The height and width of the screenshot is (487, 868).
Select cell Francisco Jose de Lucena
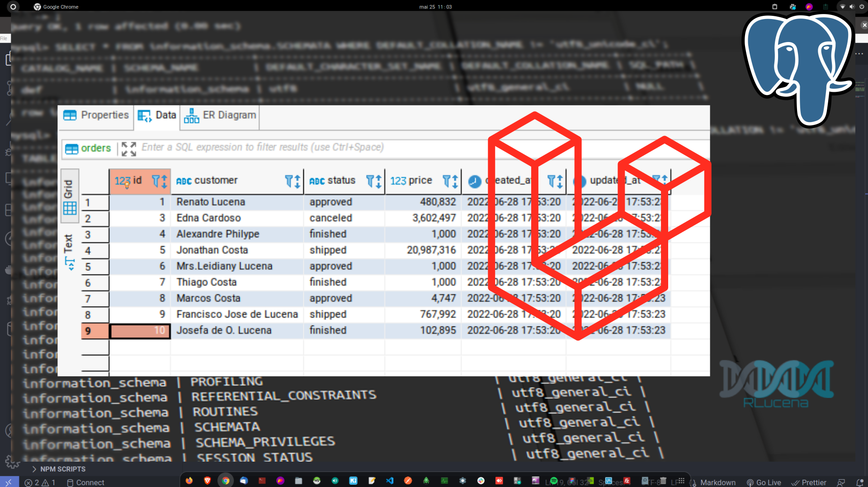click(237, 314)
